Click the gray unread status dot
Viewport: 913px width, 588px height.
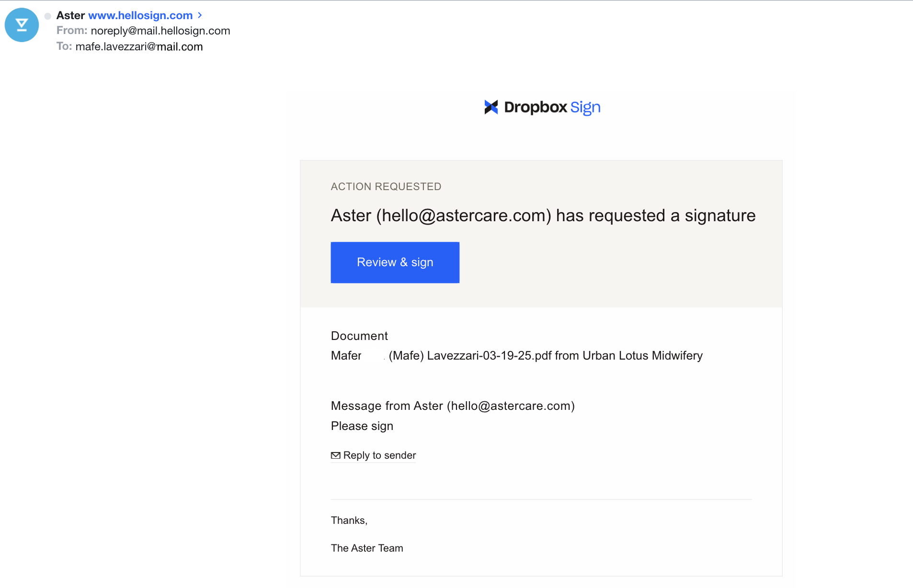pyautogui.click(x=47, y=16)
